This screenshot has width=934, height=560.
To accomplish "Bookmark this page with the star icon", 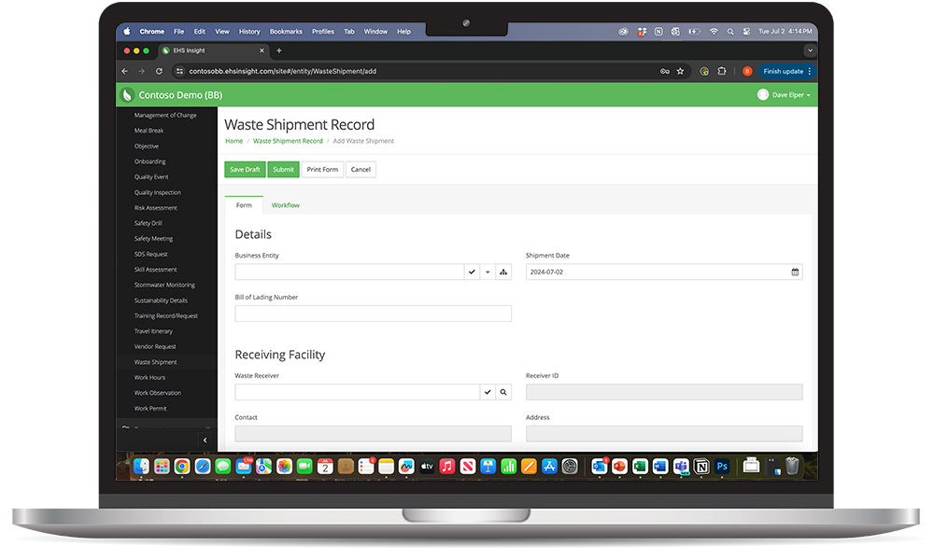I will click(680, 72).
